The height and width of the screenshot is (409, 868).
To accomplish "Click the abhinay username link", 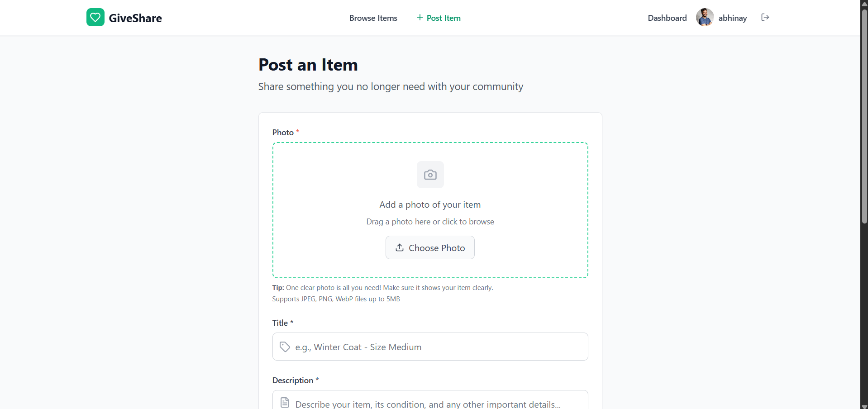I will [732, 18].
